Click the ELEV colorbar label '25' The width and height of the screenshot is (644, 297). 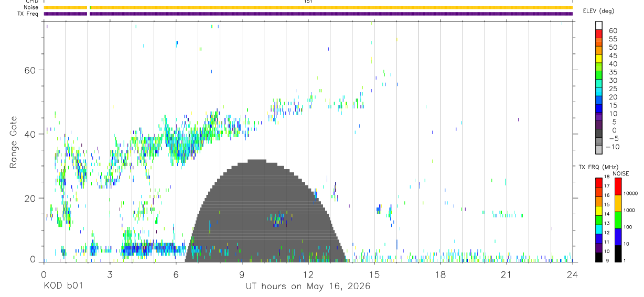[x=613, y=89]
